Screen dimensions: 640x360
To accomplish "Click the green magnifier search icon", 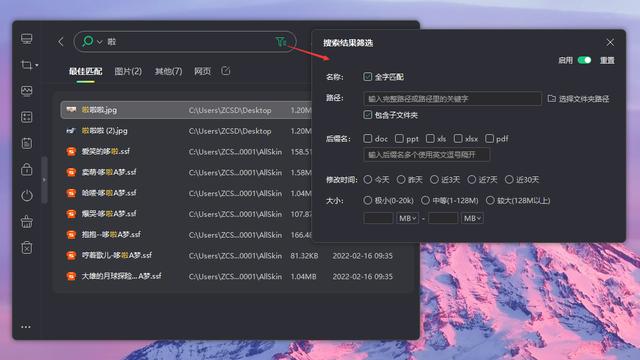I will pos(88,41).
